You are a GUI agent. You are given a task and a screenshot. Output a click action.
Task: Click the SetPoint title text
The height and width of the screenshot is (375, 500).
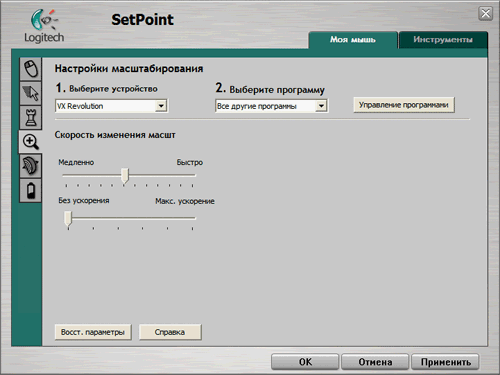[x=142, y=20]
